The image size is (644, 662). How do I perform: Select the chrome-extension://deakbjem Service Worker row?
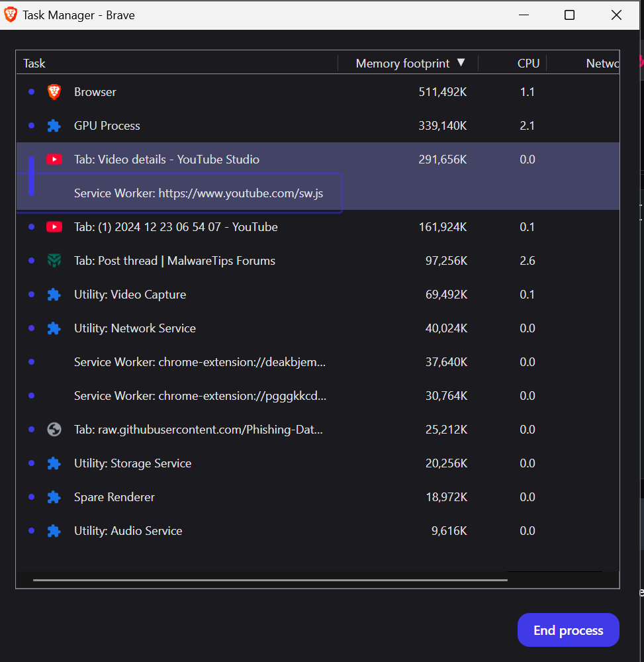[x=199, y=362]
